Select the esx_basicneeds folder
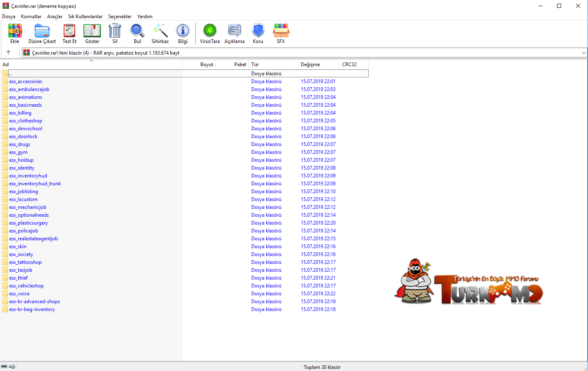588x371 pixels. (26, 105)
